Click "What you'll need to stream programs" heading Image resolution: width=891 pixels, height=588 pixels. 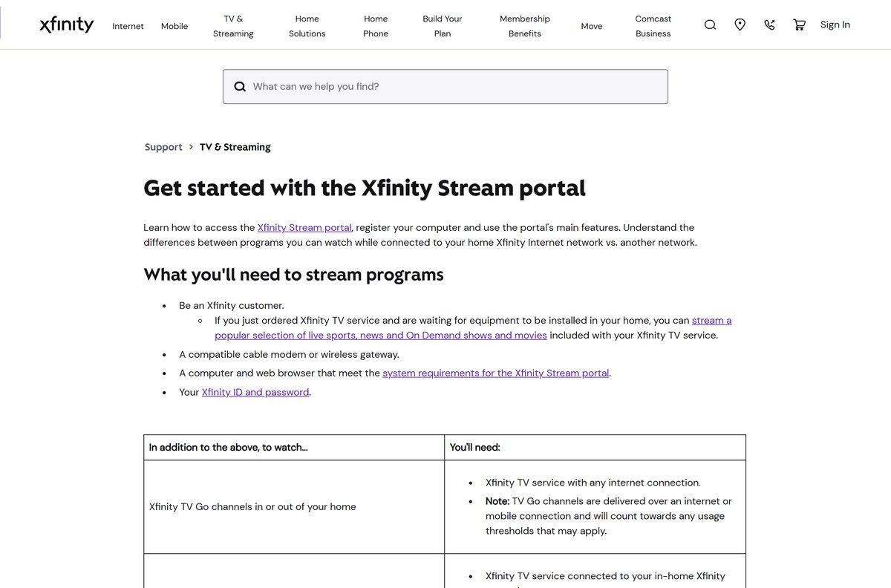click(x=293, y=275)
